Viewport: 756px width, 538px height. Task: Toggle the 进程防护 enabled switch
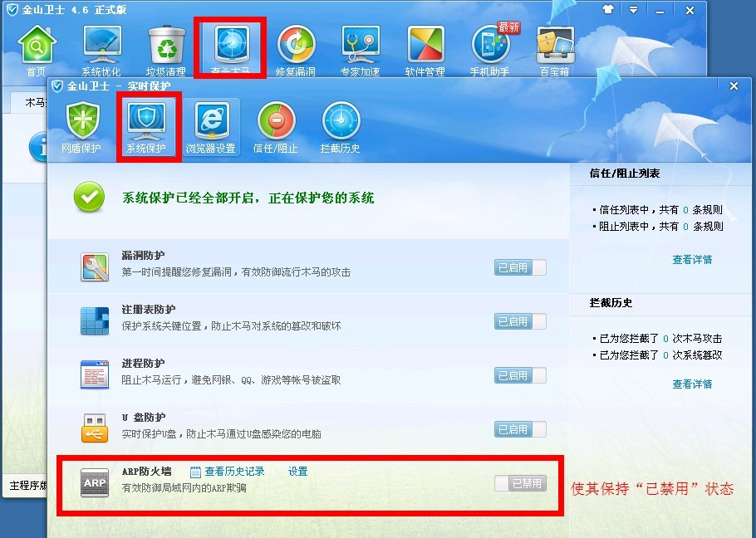click(520, 375)
